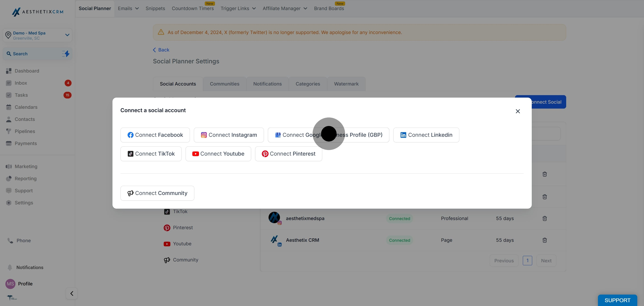Go Back to the previous page

tap(161, 50)
